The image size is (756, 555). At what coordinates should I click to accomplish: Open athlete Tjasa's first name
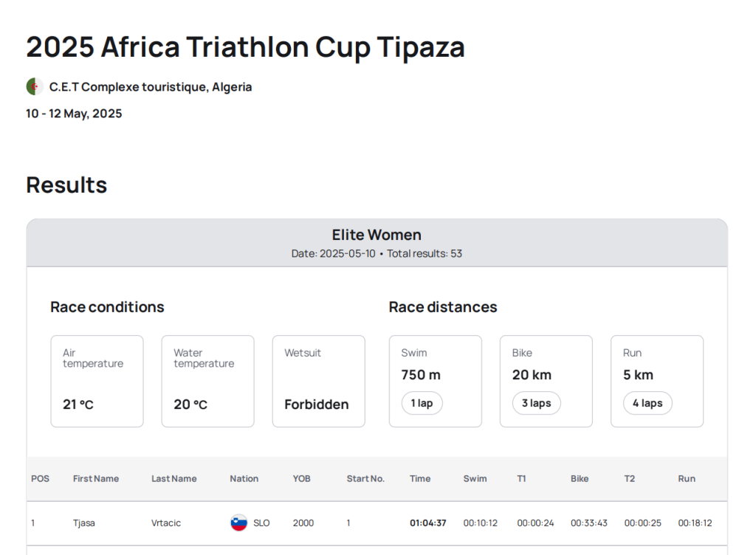[x=84, y=523]
